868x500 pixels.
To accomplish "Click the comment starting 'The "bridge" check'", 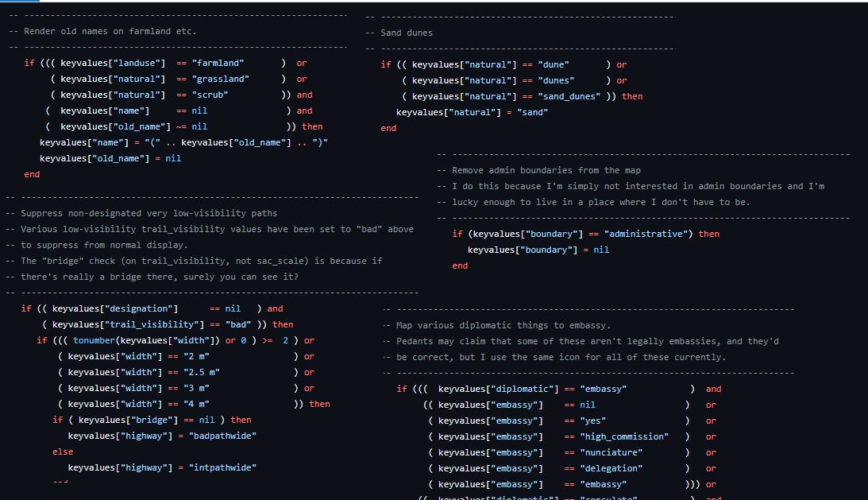I will click(x=195, y=261).
